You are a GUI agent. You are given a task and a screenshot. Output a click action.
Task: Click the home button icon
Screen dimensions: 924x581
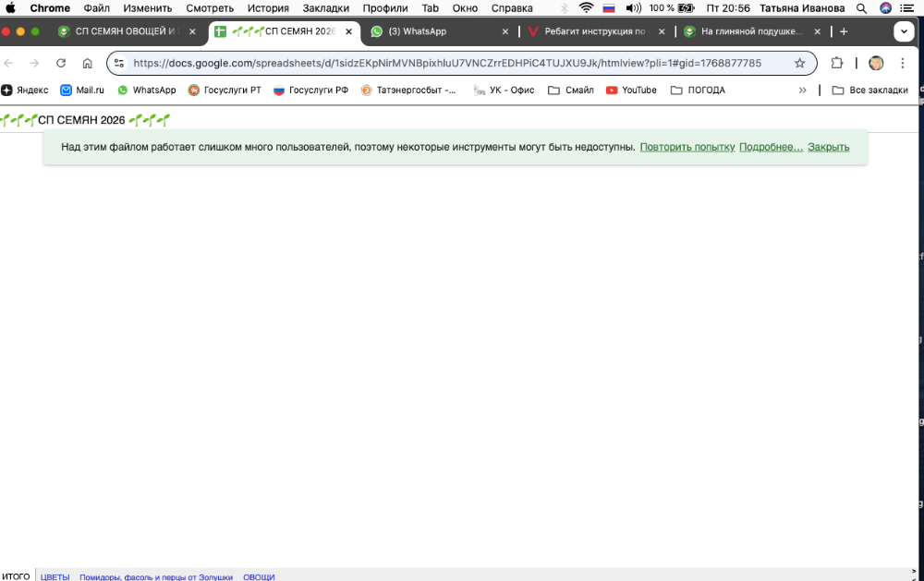click(87, 64)
